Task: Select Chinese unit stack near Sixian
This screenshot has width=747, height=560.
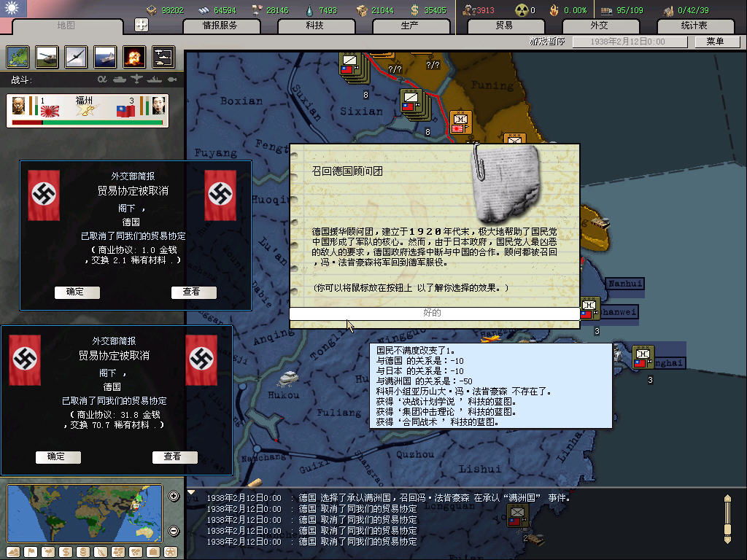Action: pyautogui.click(x=415, y=106)
